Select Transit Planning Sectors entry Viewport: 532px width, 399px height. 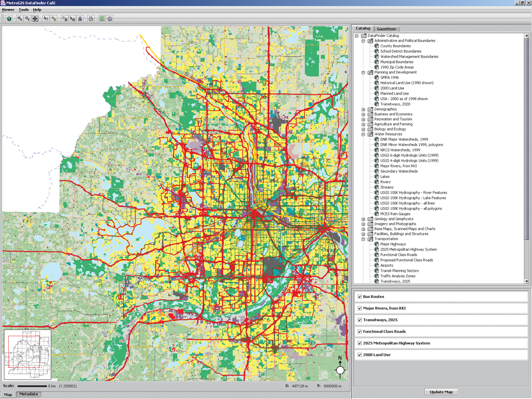400,271
